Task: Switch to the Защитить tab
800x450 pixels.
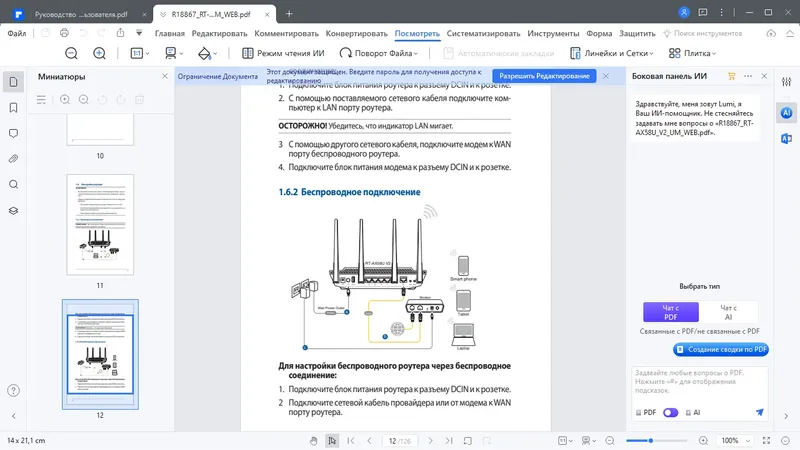Action: click(637, 33)
